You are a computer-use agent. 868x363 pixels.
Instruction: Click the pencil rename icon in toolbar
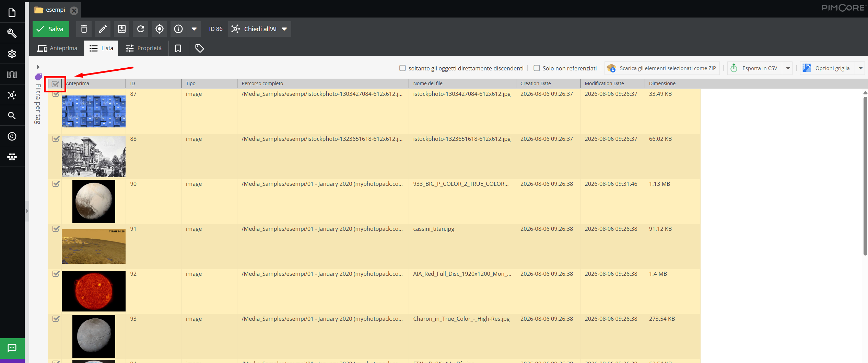coord(103,29)
